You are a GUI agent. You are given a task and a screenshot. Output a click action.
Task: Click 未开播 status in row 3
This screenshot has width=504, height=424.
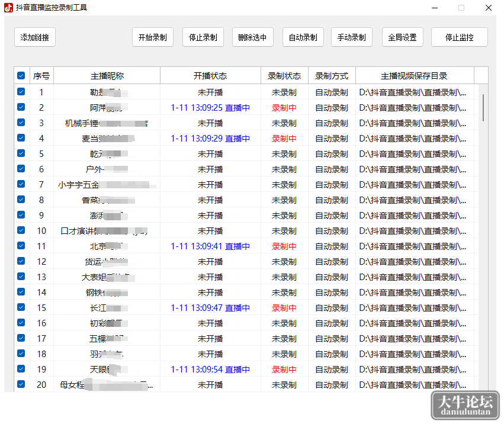(x=210, y=123)
